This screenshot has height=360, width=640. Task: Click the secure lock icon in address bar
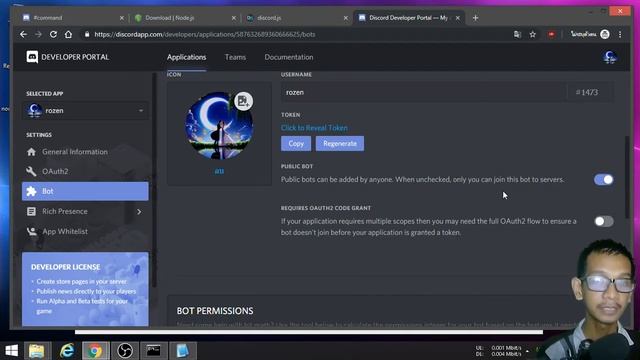point(87,35)
